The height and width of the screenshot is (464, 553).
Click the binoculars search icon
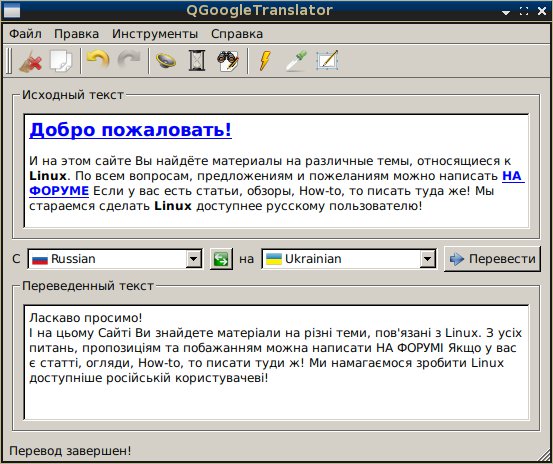pyautogui.click(x=228, y=61)
